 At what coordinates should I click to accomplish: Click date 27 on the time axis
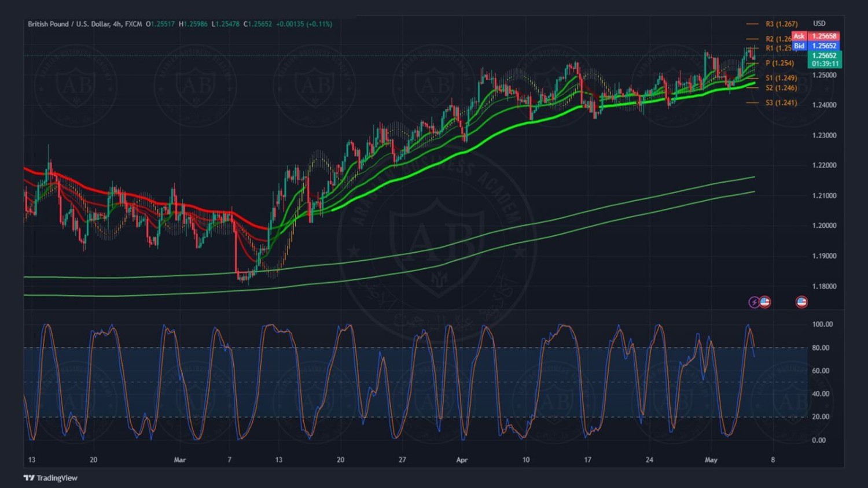click(402, 460)
